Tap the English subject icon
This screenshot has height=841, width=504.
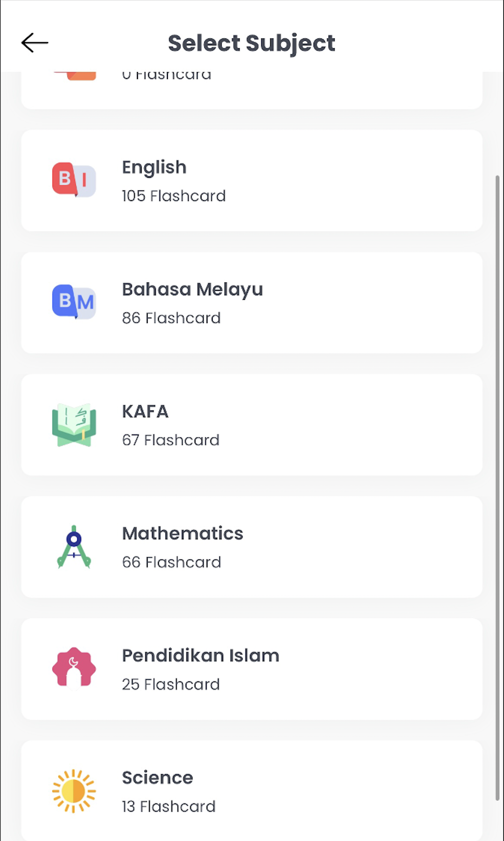tap(74, 181)
